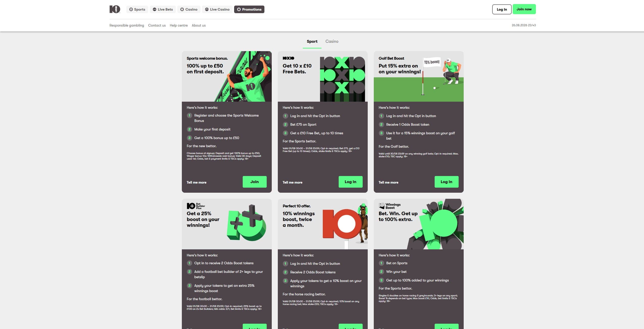Click the 'Golf Bet Boost' title
This screenshot has height=329, width=644.
[391, 58]
